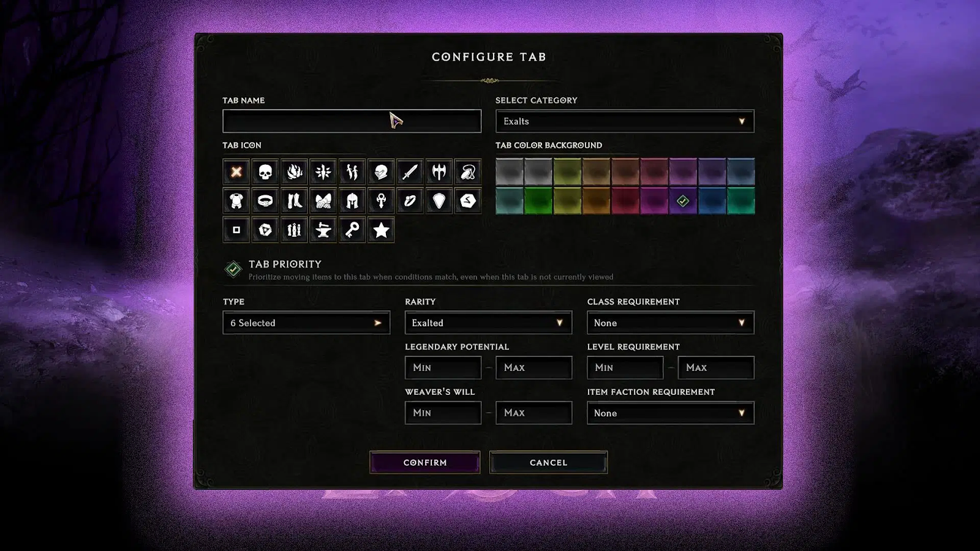Viewport: 980px width, 551px height.
Task: Choose the anvil and hammer icon
Action: [x=323, y=230]
